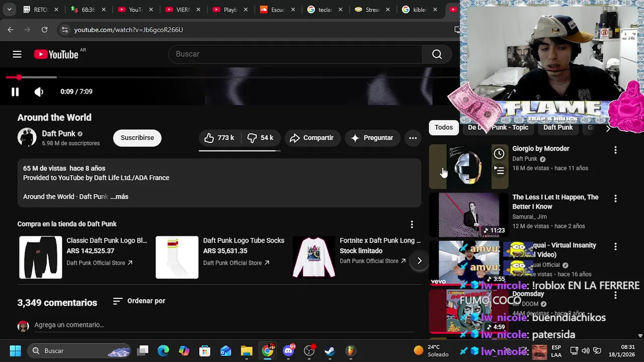Dislike the video (54 k)

260,138
